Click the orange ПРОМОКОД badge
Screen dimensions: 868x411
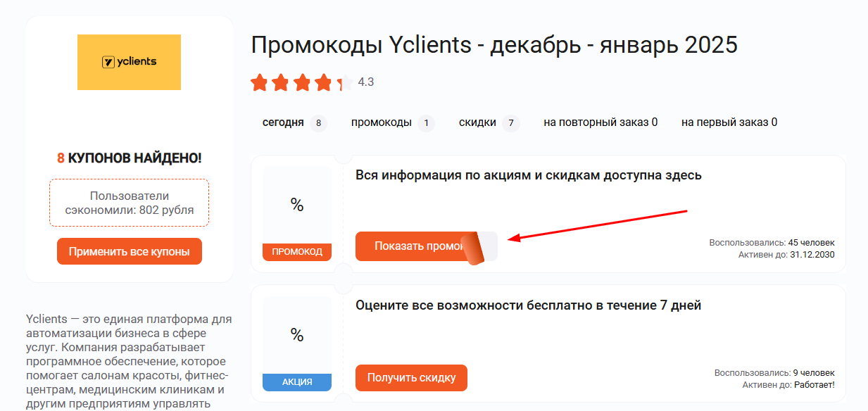[x=296, y=251]
